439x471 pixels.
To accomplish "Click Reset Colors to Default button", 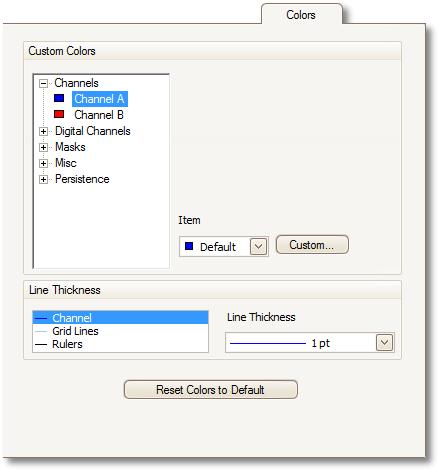I will [x=211, y=389].
